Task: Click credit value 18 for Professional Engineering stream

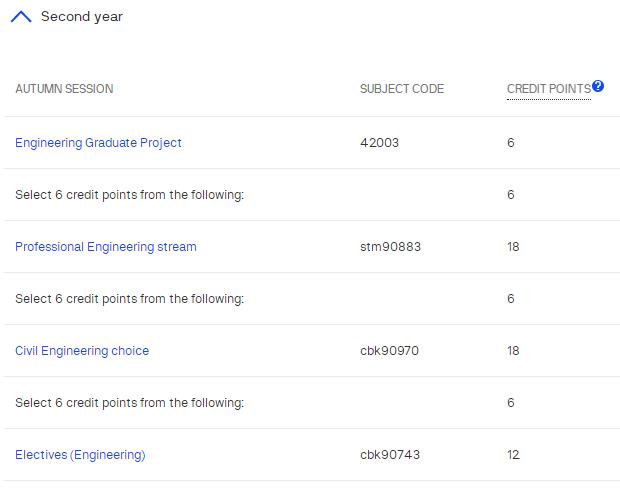Action: (x=513, y=247)
